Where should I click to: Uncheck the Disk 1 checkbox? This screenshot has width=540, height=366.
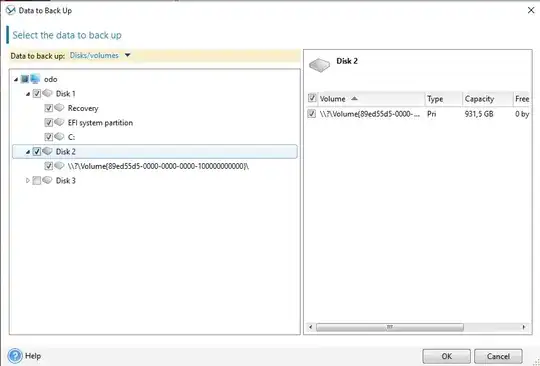[37, 94]
